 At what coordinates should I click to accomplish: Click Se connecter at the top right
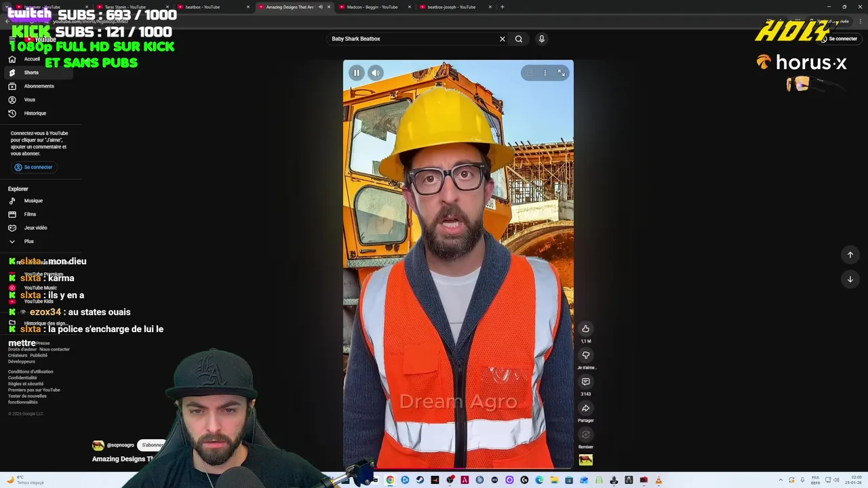(839, 39)
